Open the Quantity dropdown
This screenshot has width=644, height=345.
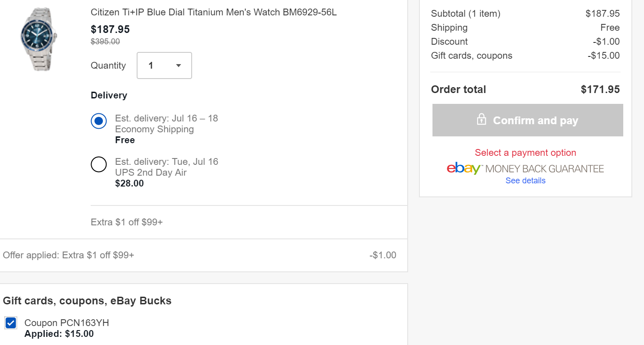[165, 65]
